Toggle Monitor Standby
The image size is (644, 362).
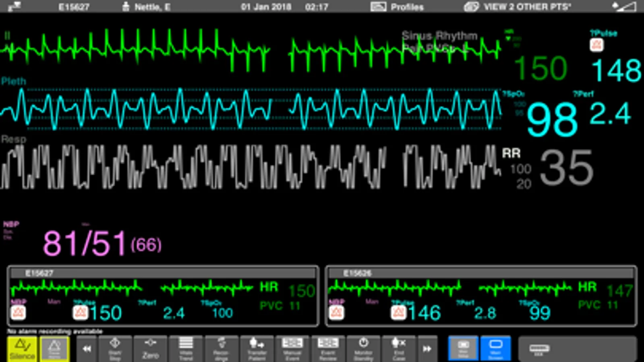[363, 348]
